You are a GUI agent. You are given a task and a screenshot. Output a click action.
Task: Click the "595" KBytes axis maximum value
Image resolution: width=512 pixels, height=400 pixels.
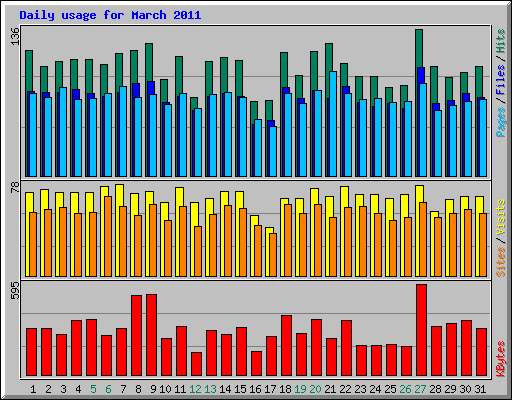15,290
